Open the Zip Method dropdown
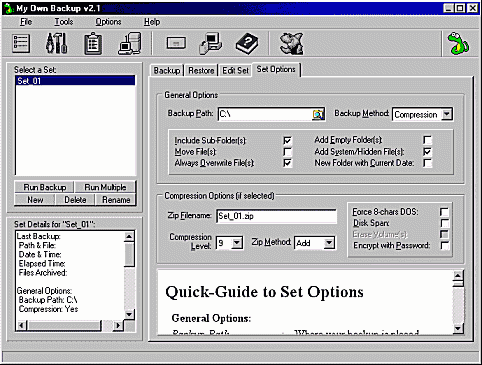482x365 pixels. [329, 243]
